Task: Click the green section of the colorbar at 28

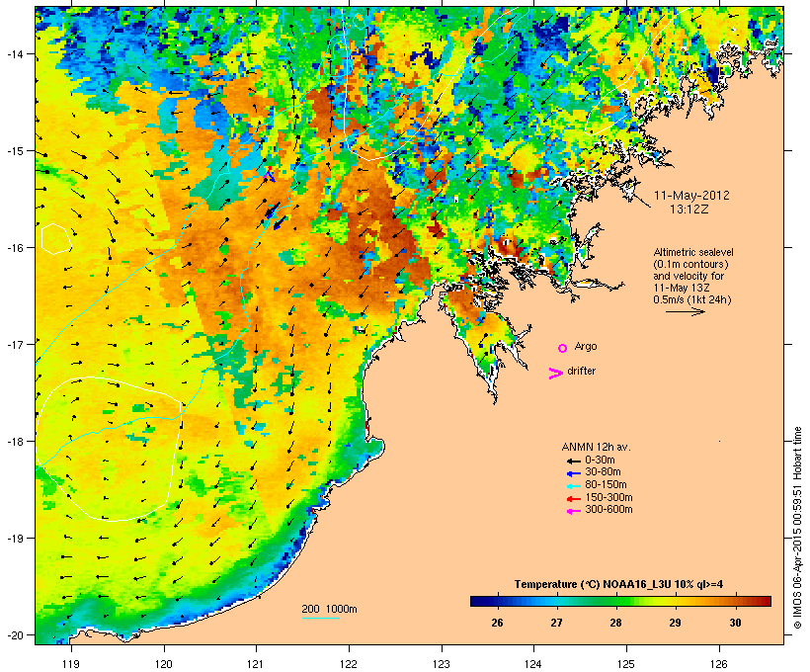Action: (615, 601)
